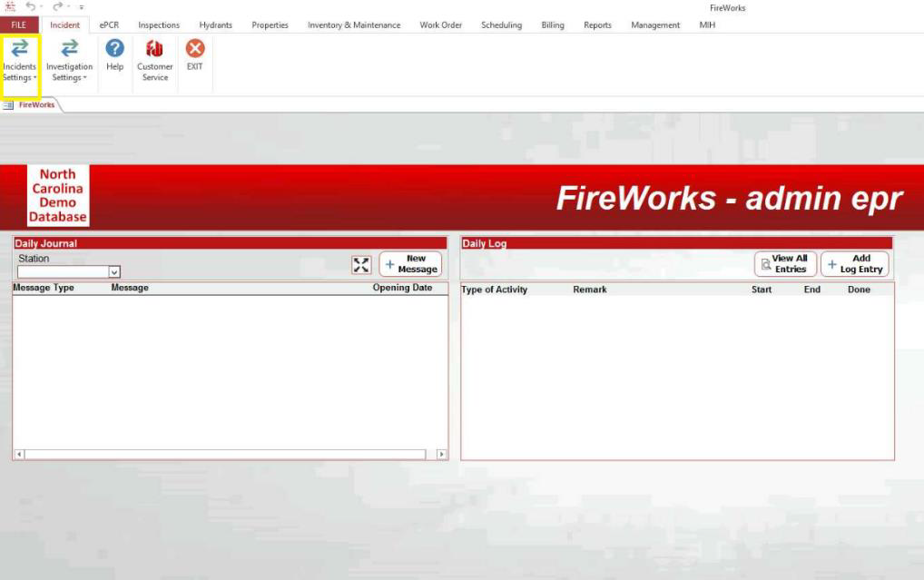
Task: Click the Start column header
Action: (762, 290)
